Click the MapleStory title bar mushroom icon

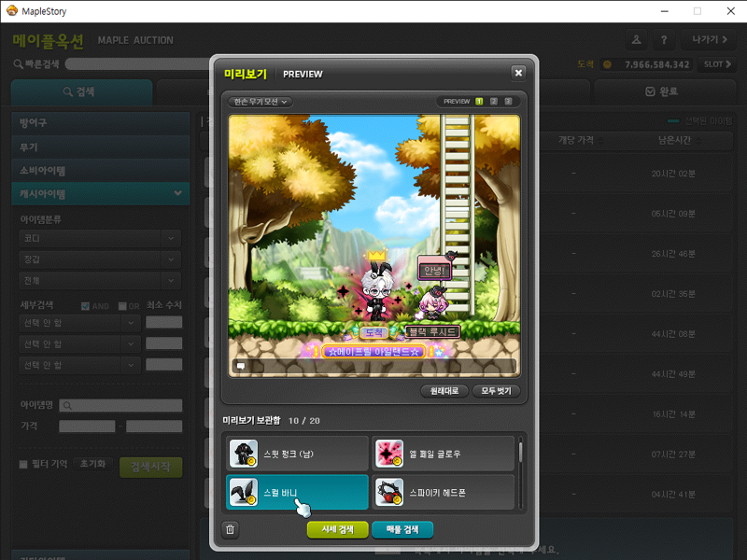pos(12,10)
